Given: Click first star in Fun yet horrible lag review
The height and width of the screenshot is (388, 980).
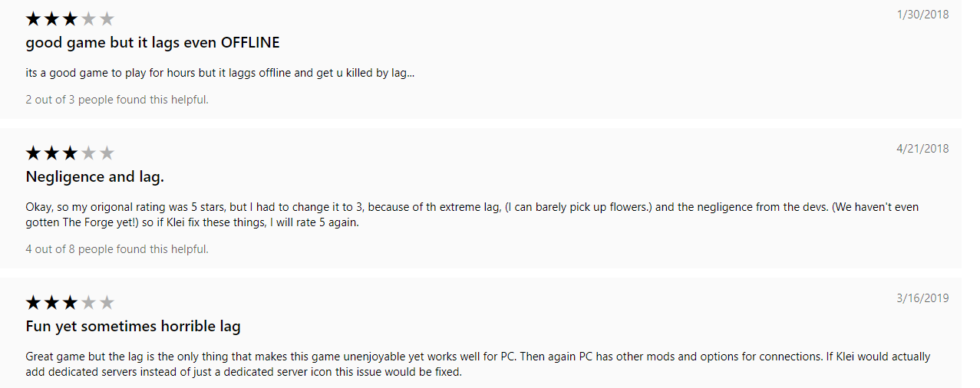Looking at the screenshot, I should [x=33, y=303].
